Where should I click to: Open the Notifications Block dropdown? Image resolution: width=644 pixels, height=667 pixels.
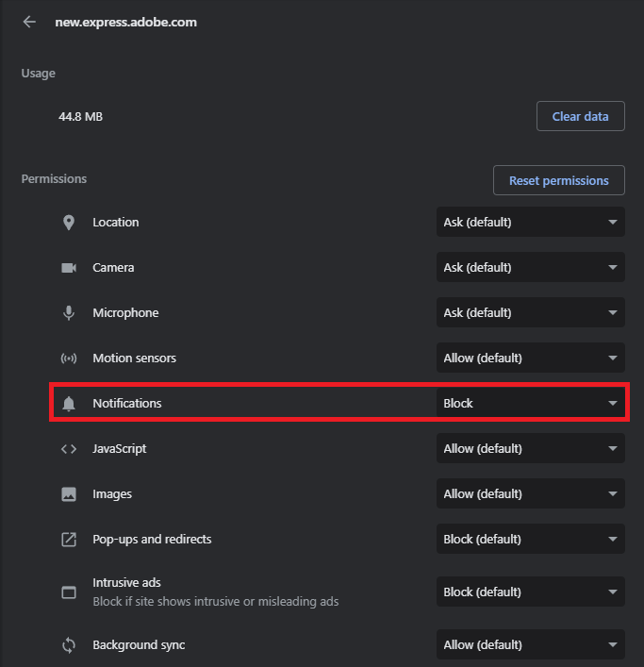pyautogui.click(x=530, y=404)
